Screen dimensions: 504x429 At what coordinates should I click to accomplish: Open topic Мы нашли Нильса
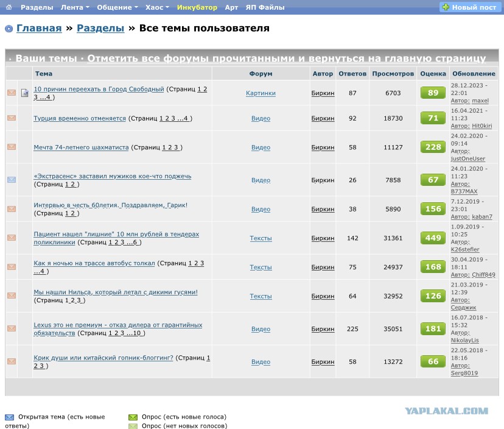coord(116,292)
